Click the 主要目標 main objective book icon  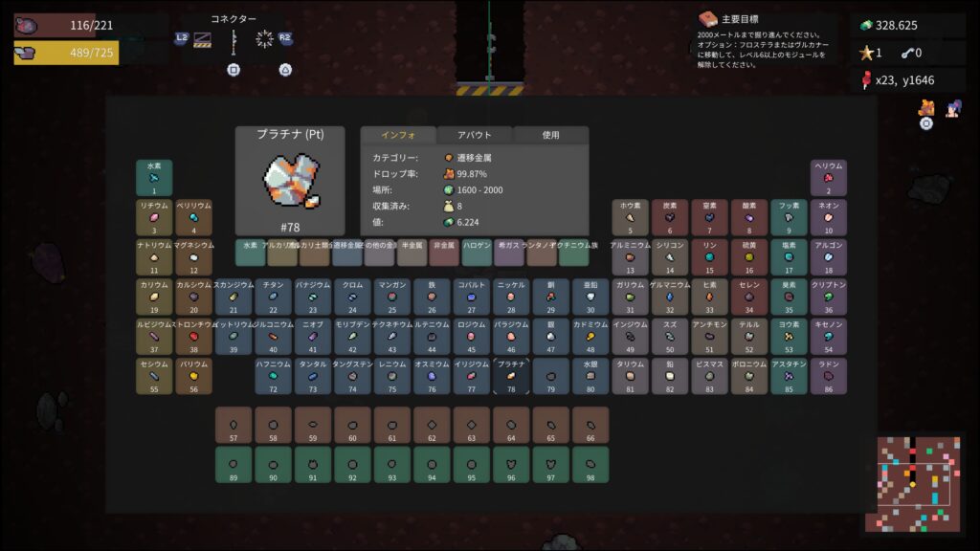click(707, 19)
